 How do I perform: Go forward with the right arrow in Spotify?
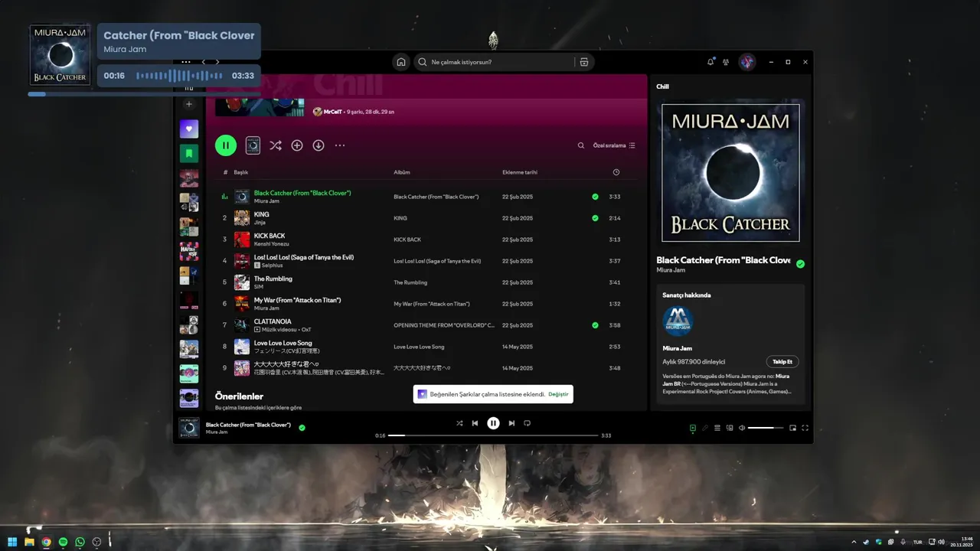pos(217,62)
